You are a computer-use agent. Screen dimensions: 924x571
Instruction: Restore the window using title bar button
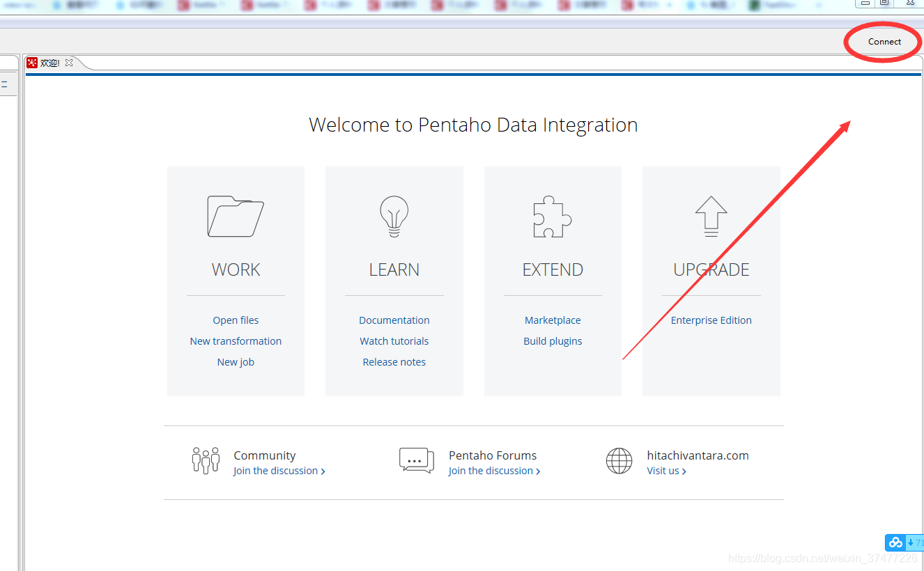click(x=884, y=3)
